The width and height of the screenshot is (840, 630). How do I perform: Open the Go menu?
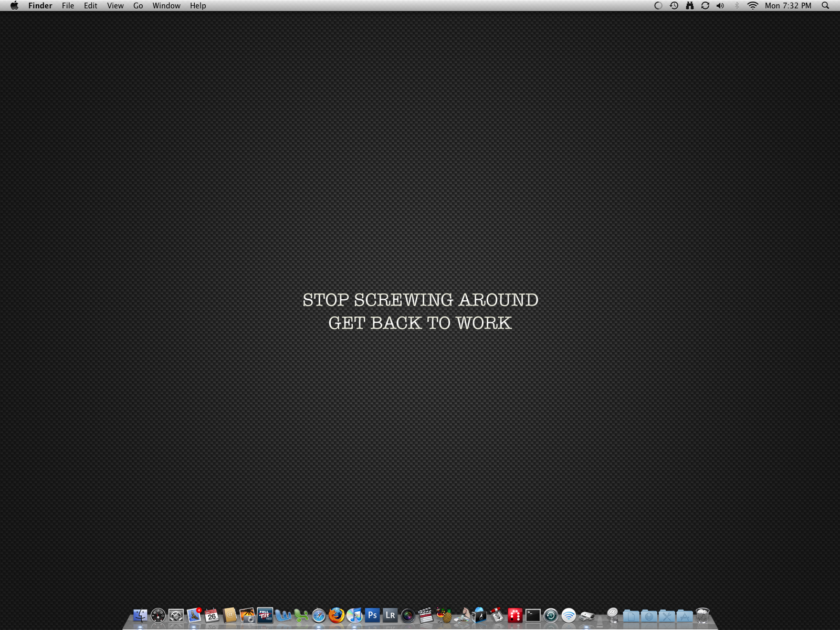tap(138, 6)
